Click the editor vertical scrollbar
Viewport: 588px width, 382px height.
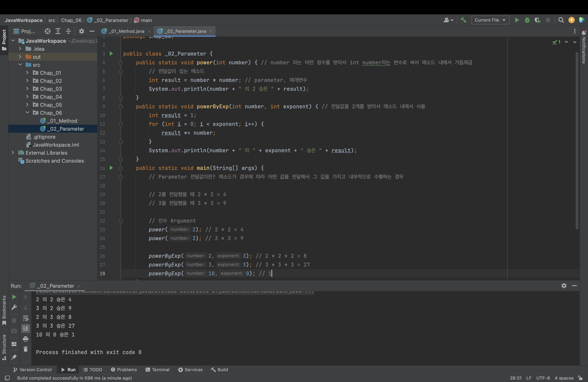[x=577, y=141]
